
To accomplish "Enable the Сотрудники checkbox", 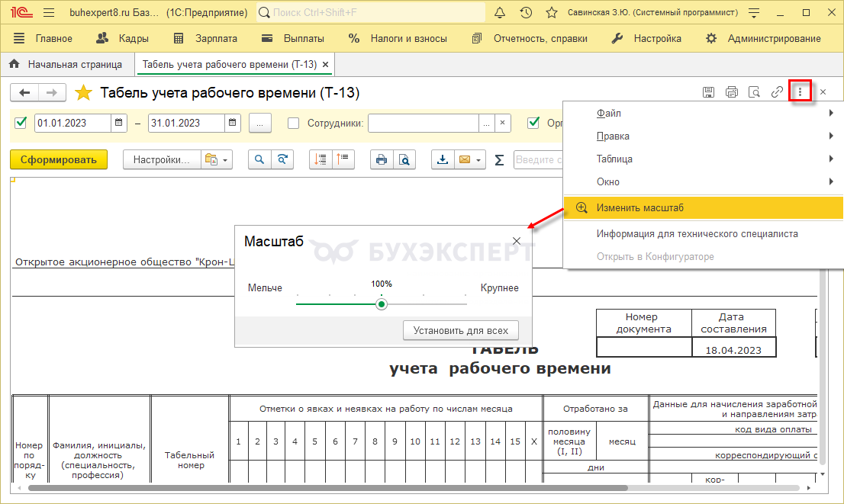I will pyautogui.click(x=293, y=123).
